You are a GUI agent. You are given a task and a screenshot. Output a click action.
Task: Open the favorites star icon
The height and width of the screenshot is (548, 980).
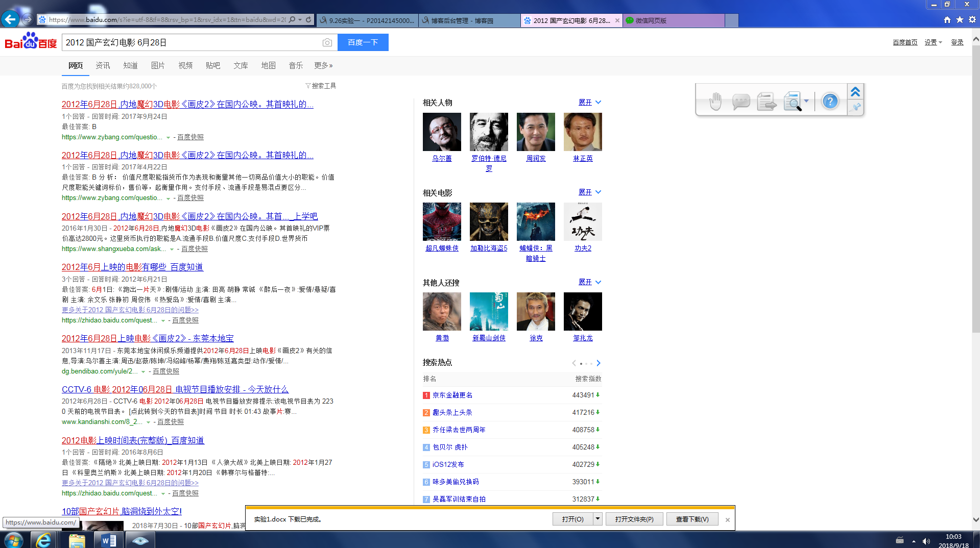pyautogui.click(x=960, y=20)
